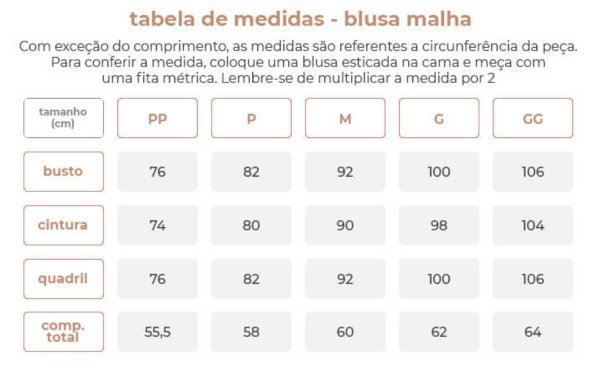Select the busto value 92 for M
This screenshot has width=600, height=368.
345,171
